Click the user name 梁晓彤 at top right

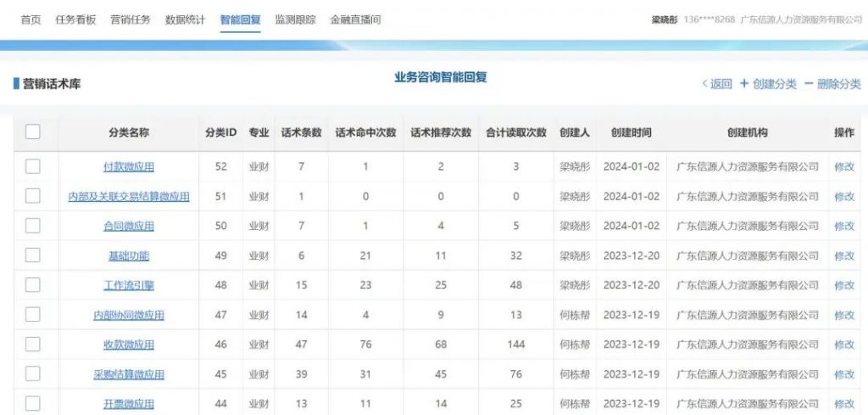click(665, 20)
